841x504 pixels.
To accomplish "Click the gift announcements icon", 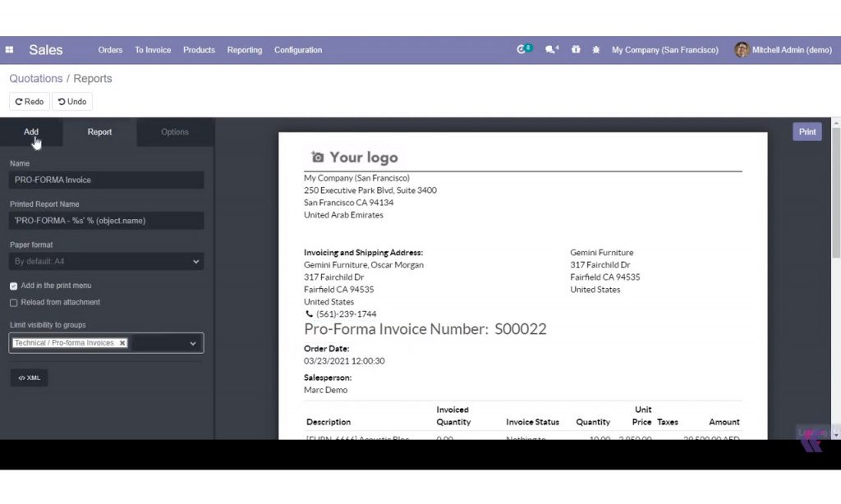I will (x=574, y=49).
